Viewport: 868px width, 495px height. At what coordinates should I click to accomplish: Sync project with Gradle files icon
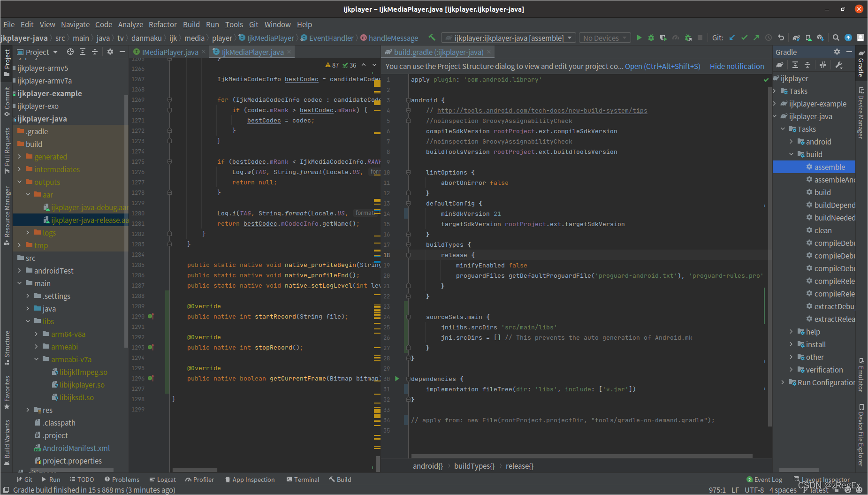coord(796,38)
